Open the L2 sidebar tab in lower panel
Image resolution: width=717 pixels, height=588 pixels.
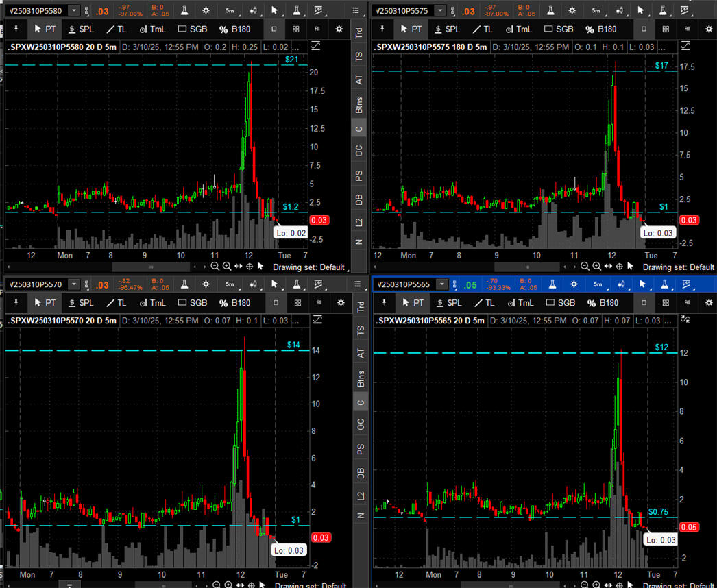(359, 495)
